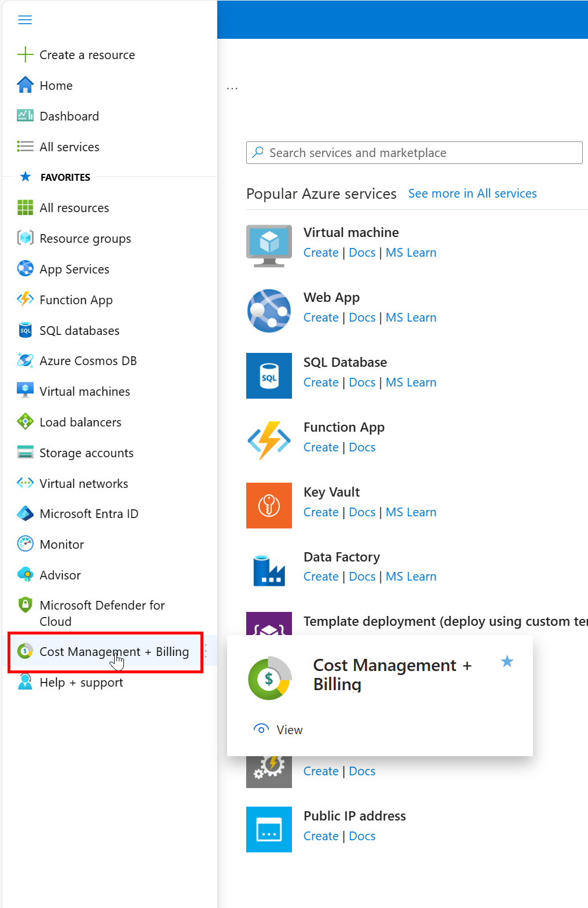This screenshot has height=908, width=588.
Task: Click Create under Function App tile
Action: click(x=321, y=447)
